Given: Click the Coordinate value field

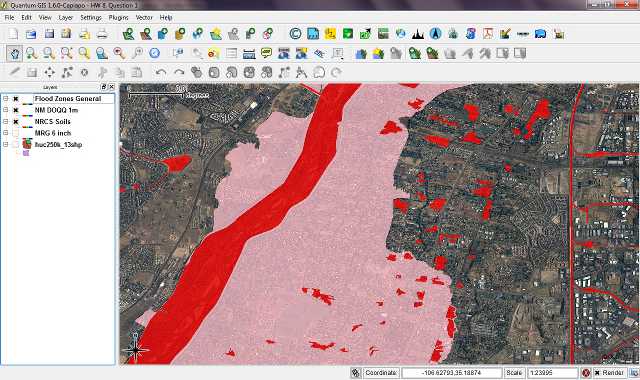Looking at the screenshot, I should pyautogui.click(x=451, y=373).
